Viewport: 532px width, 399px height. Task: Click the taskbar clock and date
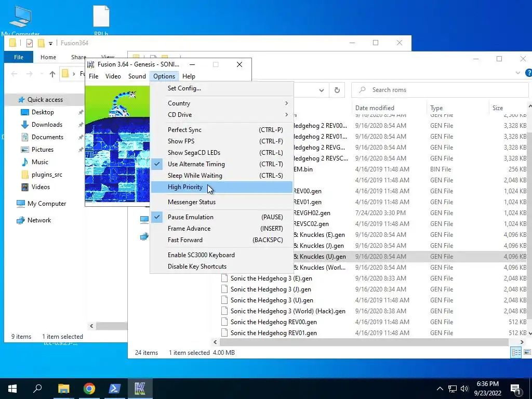[x=487, y=389]
